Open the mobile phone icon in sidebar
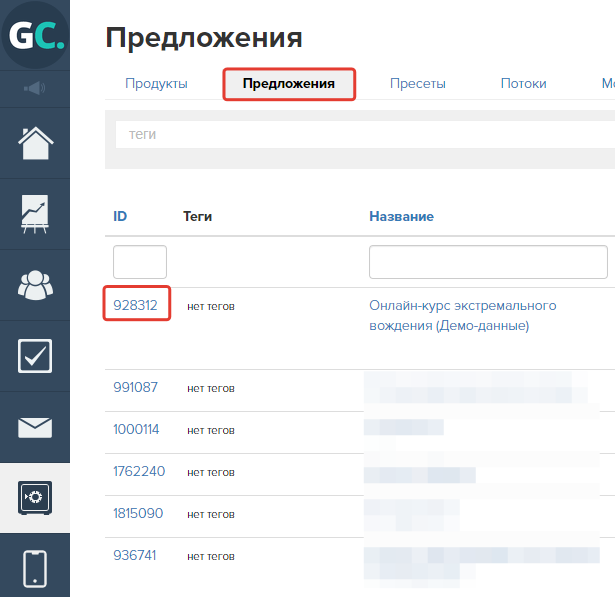Viewport: 615px width, 597px height. (35, 569)
